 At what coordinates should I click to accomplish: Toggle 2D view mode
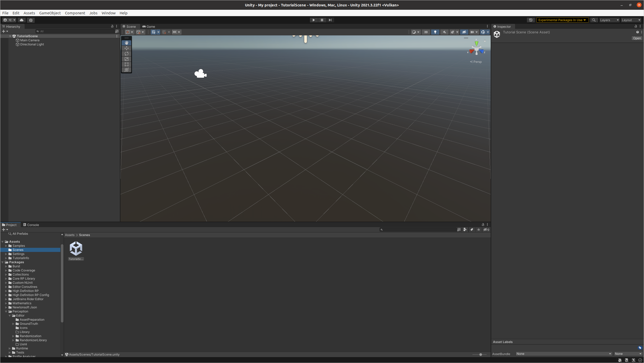point(426,32)
